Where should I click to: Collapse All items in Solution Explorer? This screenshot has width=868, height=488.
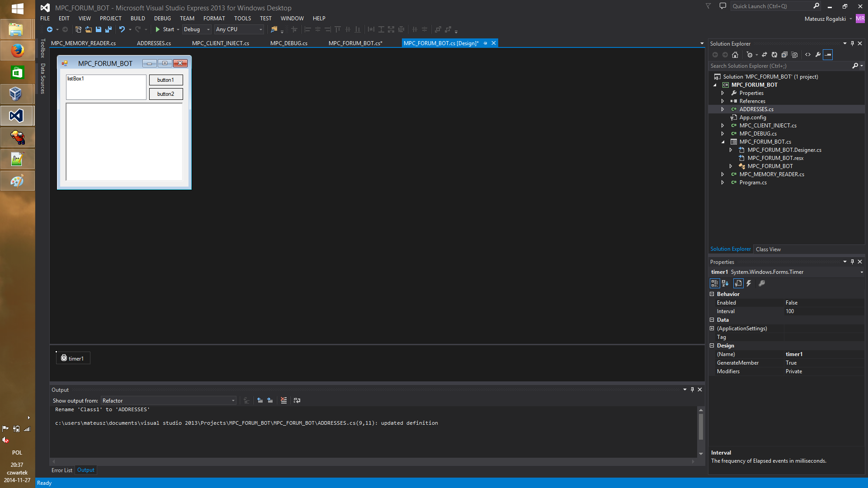(x=784, y=55)
